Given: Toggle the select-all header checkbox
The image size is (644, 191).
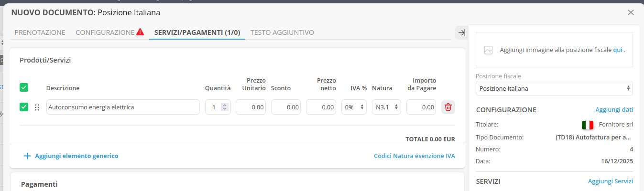Looking at the screenshot, I should click(24, 87).
